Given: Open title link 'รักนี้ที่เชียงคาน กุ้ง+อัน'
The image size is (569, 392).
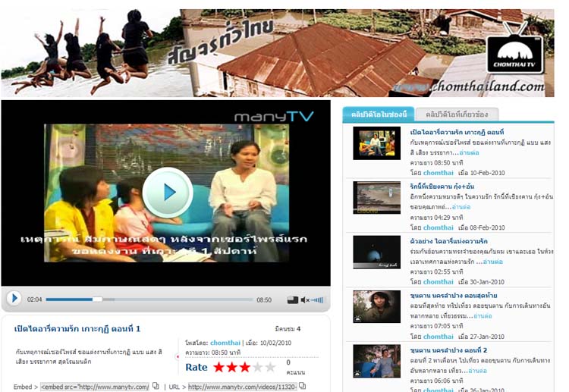Looking at the screenshot, I should point(442,187).
